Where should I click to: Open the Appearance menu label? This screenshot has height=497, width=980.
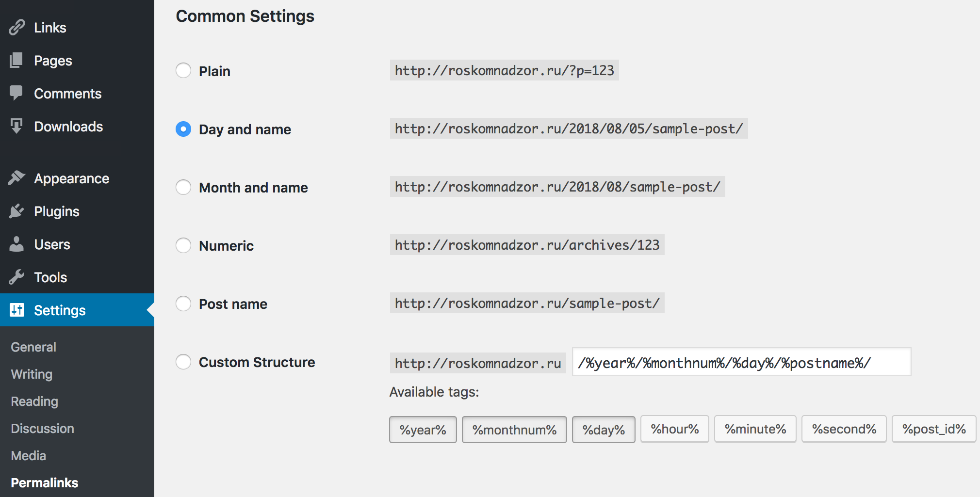pos(72,178)
